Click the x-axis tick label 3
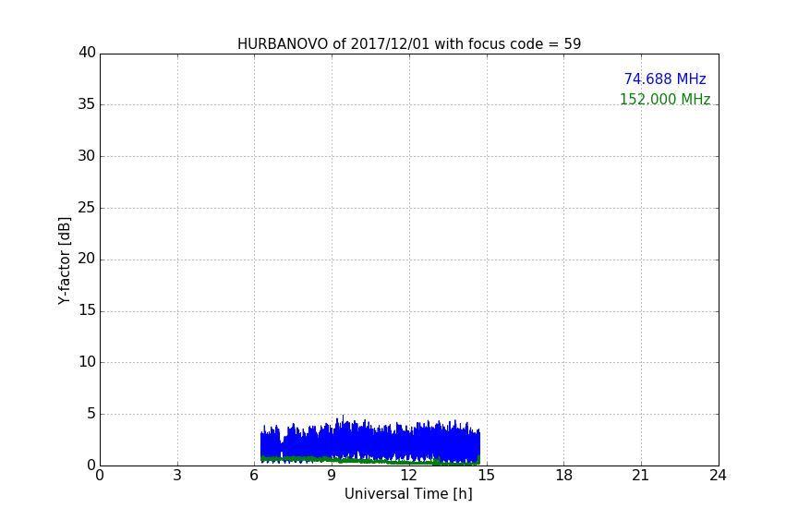Viewport: 798px width, 532px height. tap(177, 476)
